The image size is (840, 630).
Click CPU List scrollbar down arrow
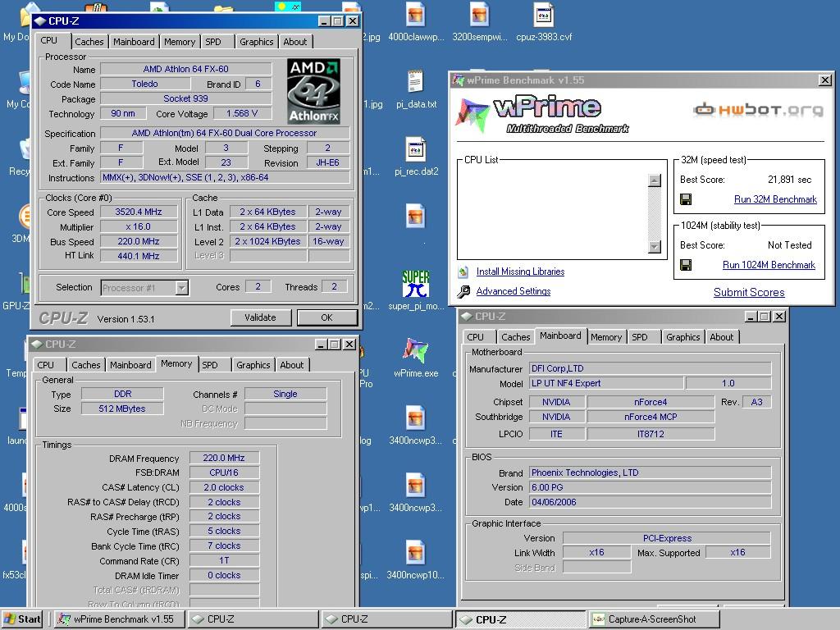click(x=654, y=247)
